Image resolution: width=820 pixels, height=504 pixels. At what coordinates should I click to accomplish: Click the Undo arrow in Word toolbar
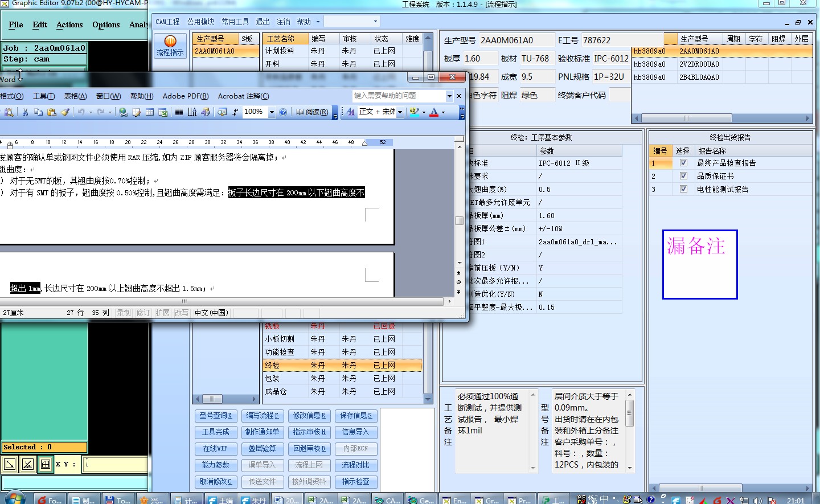81,112
